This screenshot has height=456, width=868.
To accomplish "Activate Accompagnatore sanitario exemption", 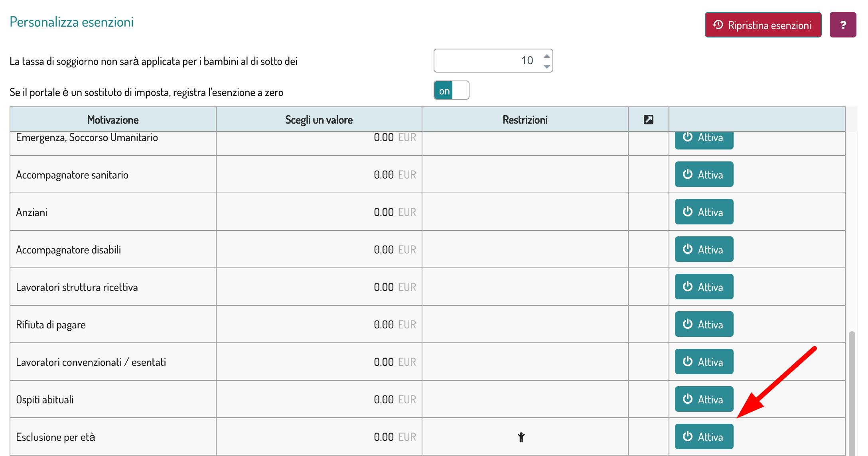I will [704, 175].
